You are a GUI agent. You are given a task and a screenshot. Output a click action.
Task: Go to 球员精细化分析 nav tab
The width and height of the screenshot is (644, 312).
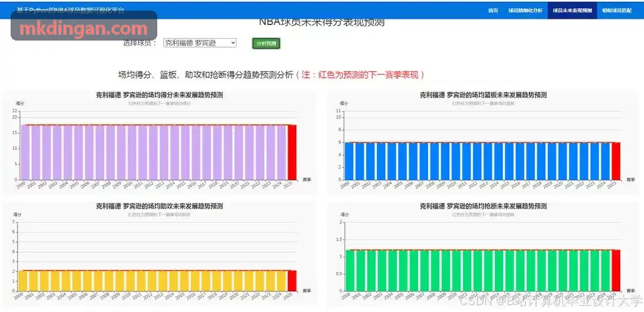pyautogui.click(x=525, y=10)
